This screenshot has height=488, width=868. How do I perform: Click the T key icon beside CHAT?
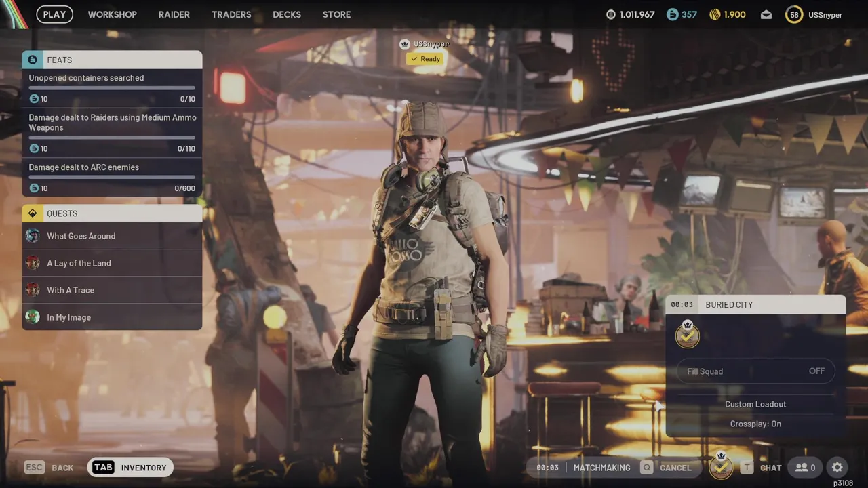pos(747,468)
